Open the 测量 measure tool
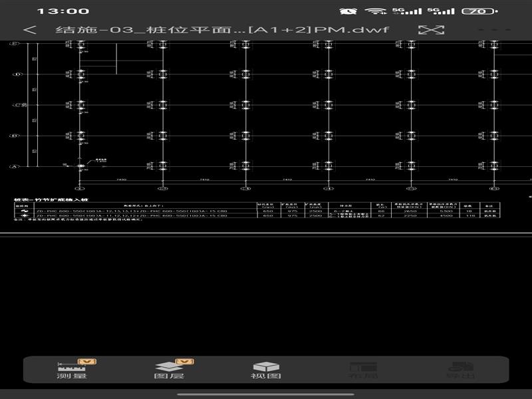 (x=72, y=369)
